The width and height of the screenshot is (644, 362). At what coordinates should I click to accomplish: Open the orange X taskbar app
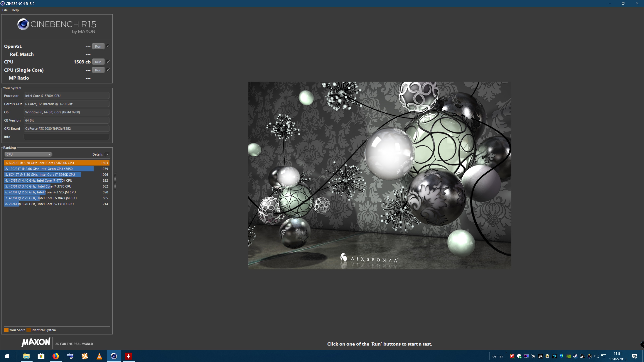point(85,356)
